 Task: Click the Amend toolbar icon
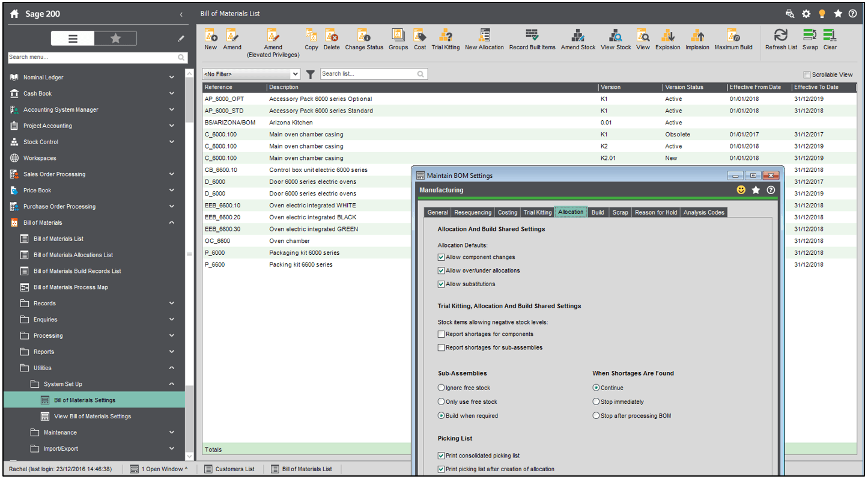tap(232, 35)
